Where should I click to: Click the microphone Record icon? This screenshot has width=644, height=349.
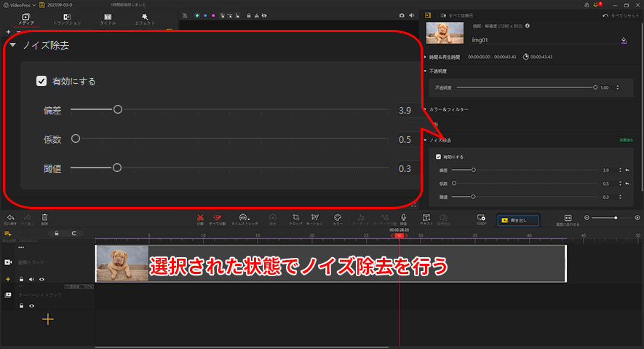pyautogui.click(x=403, y=217)
